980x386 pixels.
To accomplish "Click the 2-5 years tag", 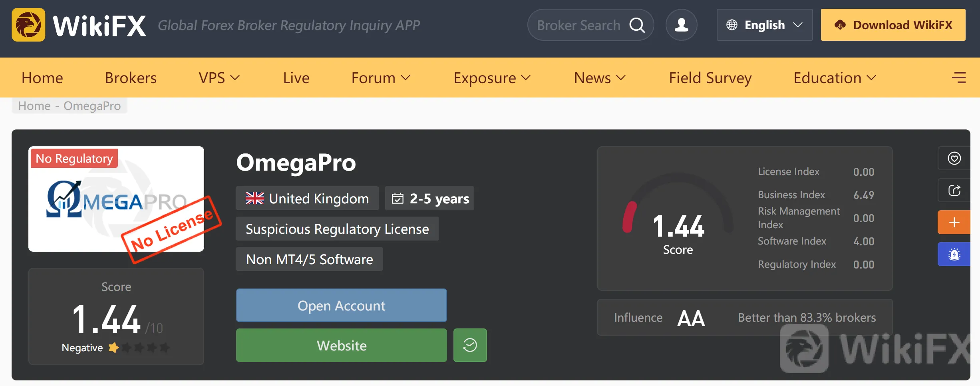I will [429, 198].
